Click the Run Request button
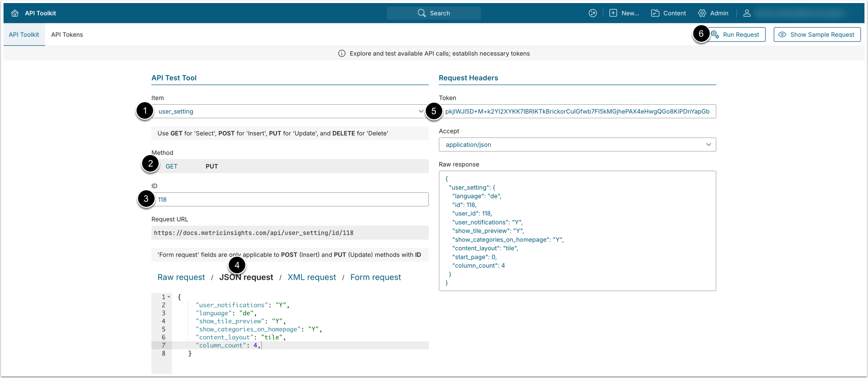The image size is (868, 378). 740,35
